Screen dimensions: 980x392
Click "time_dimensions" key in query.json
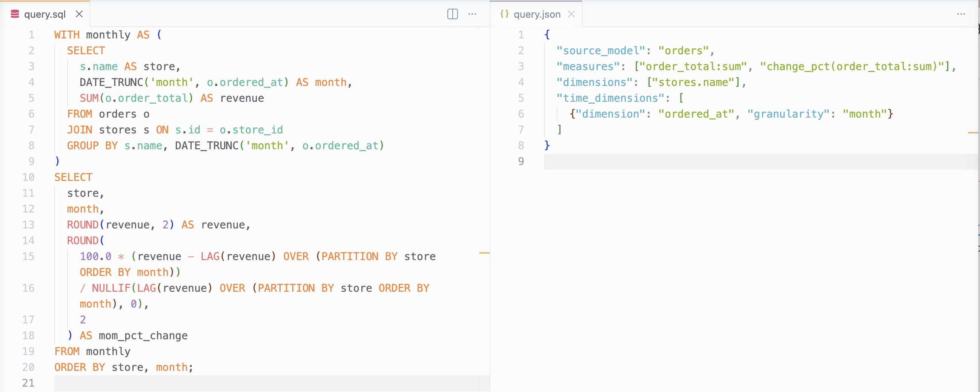coord(610,98)
